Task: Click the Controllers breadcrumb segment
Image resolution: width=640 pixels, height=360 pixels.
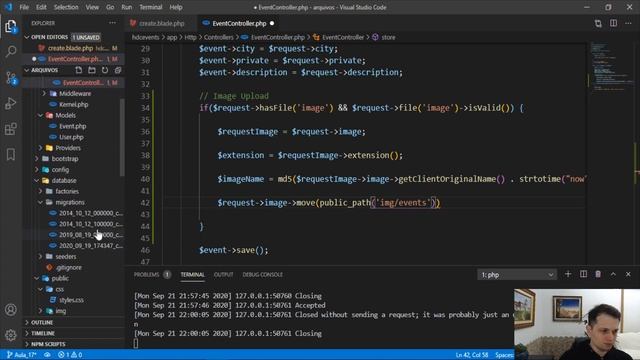Action: (x=218, y=37)
